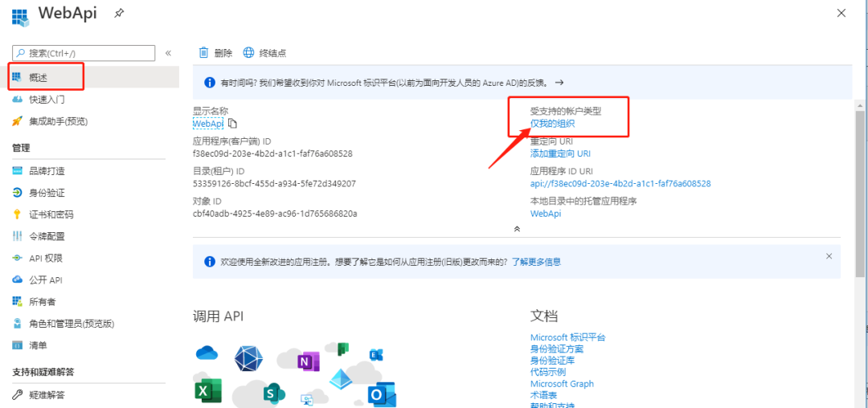The height and width of the screenshot is (408, 868).
Task: Click the globe icon for 终结点
Action: click(x=248, y=52)
